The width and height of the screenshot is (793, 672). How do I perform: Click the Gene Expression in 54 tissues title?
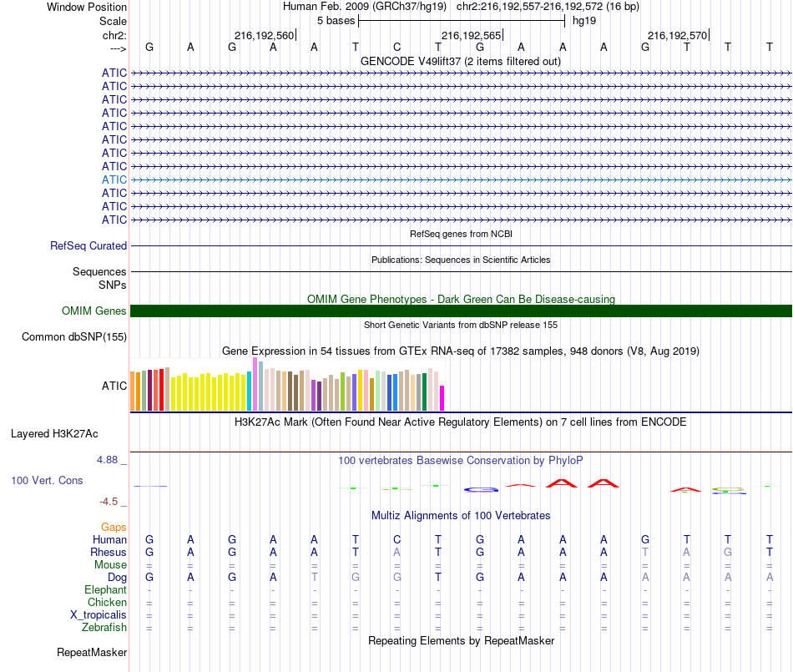461,351
